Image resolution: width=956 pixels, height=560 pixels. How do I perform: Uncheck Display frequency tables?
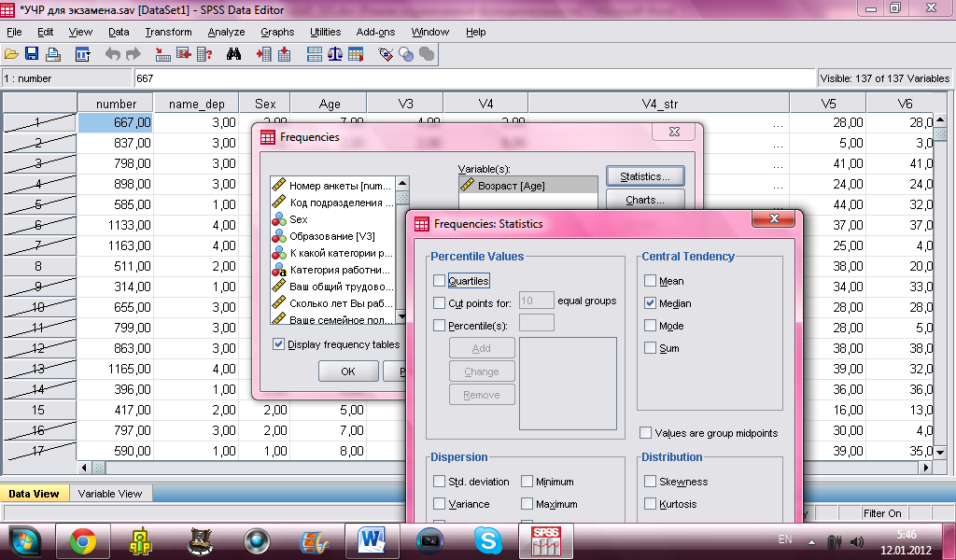coord(278,344)
